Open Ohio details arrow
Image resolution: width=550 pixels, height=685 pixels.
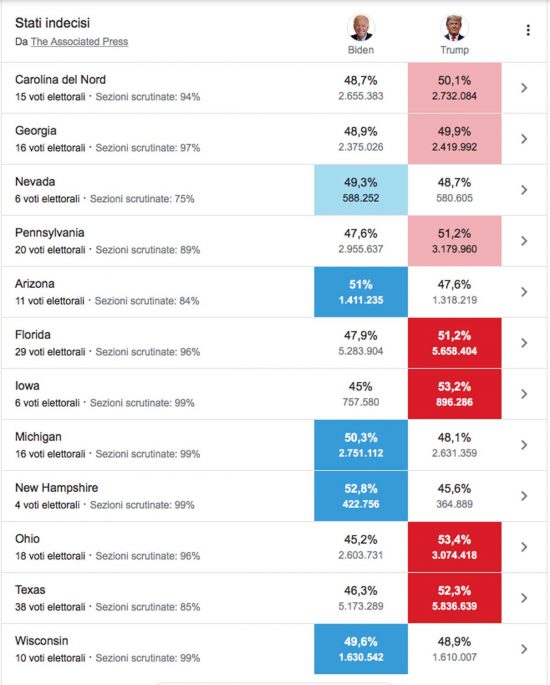524,547
